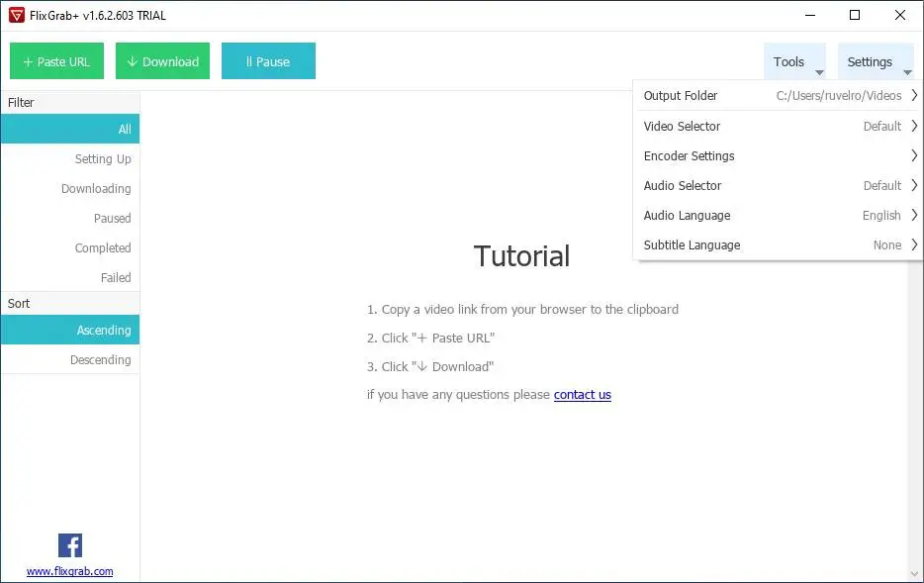Select Ascending sort order
924x583 pixels.
[70, 331]
